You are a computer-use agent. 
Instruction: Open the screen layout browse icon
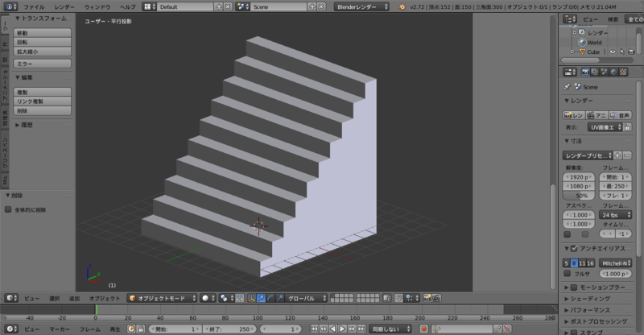pos(150,6)
